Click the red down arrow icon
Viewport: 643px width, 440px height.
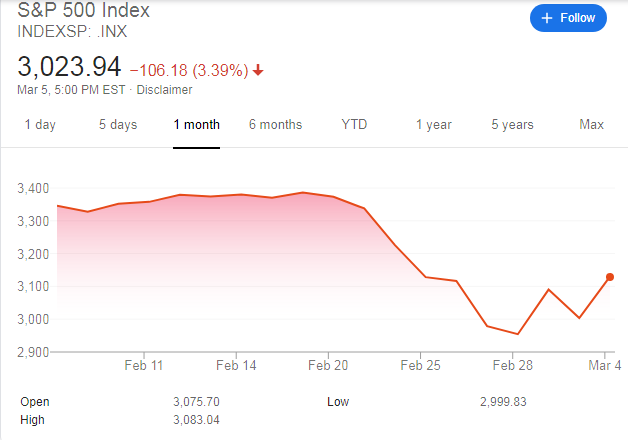(258, 70)
